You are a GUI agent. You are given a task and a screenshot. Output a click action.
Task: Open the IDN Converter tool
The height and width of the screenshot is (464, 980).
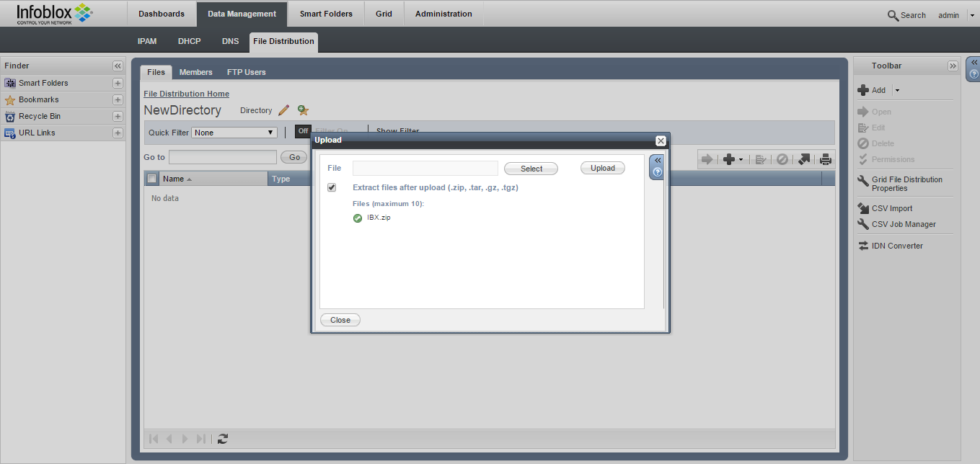click(x=896, y=246)
